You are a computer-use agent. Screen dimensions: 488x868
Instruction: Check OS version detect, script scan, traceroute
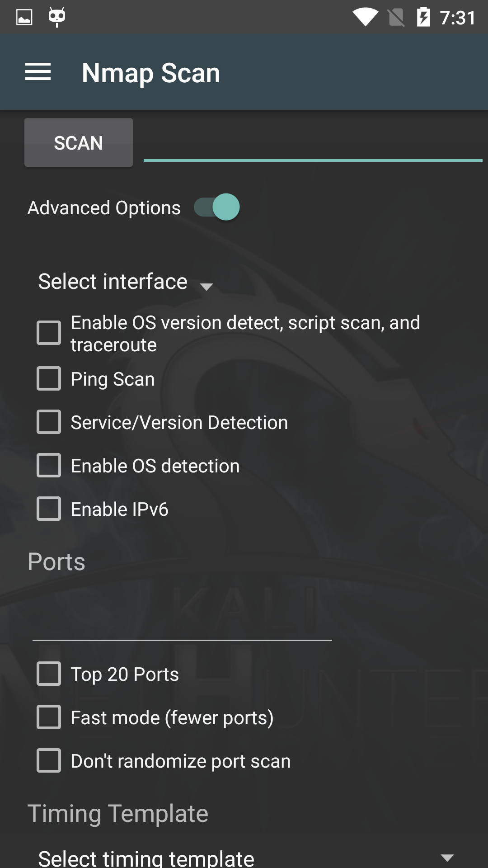tap(49, 333)
